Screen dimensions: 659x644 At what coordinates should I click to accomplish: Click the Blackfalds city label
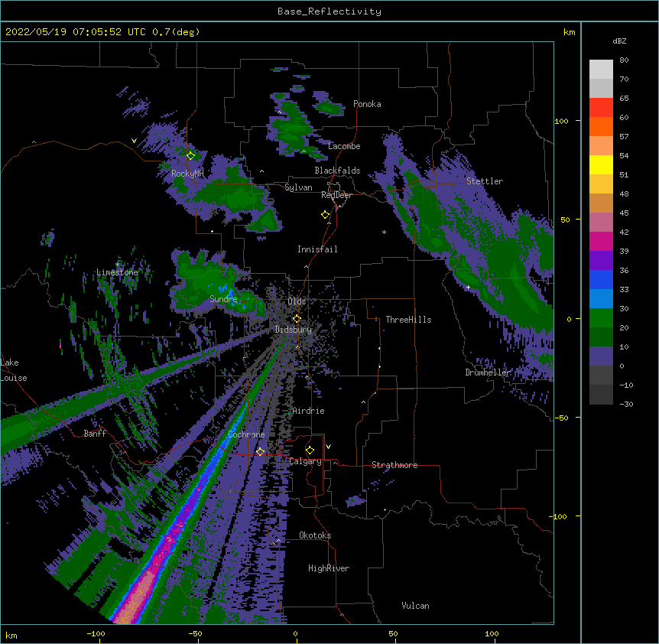coord(337,171)
